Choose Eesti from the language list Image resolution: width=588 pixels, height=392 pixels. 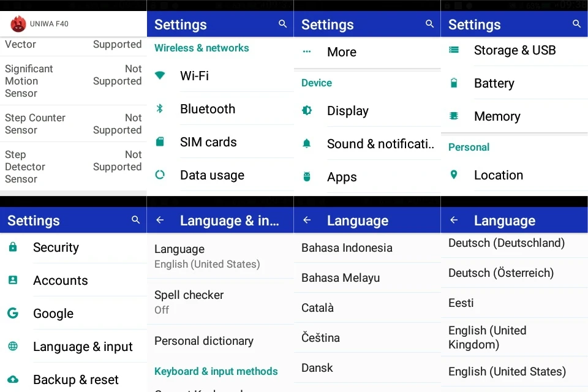point(514,303)
